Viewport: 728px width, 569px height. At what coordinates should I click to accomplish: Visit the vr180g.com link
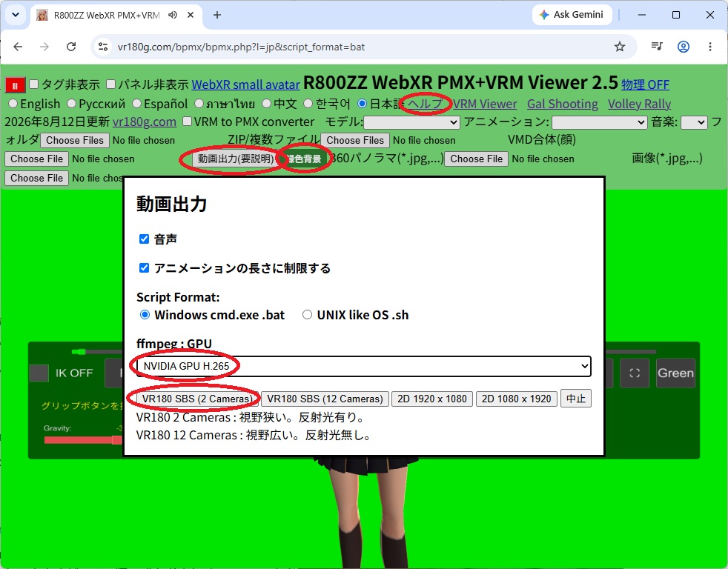pos(145,122)
